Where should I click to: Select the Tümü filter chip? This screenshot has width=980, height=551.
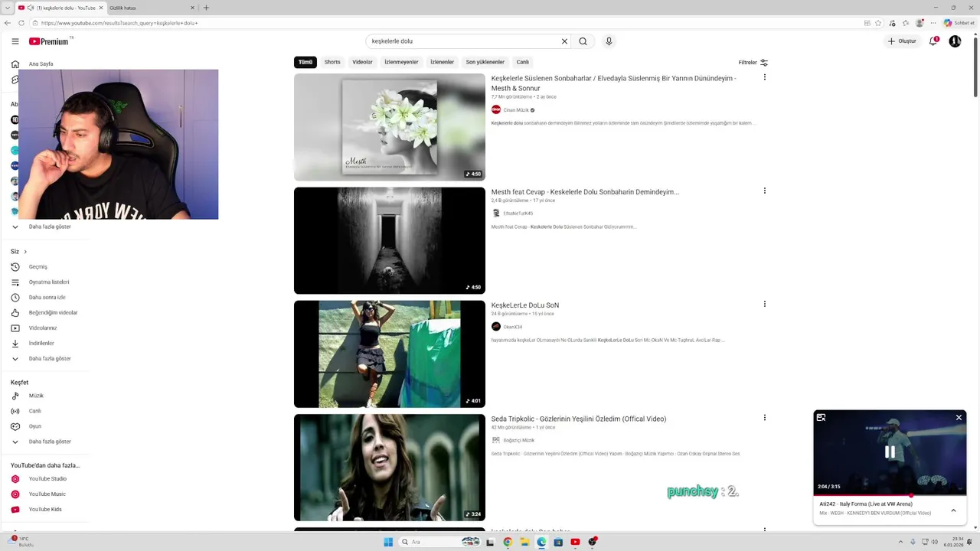coord(305,62)
